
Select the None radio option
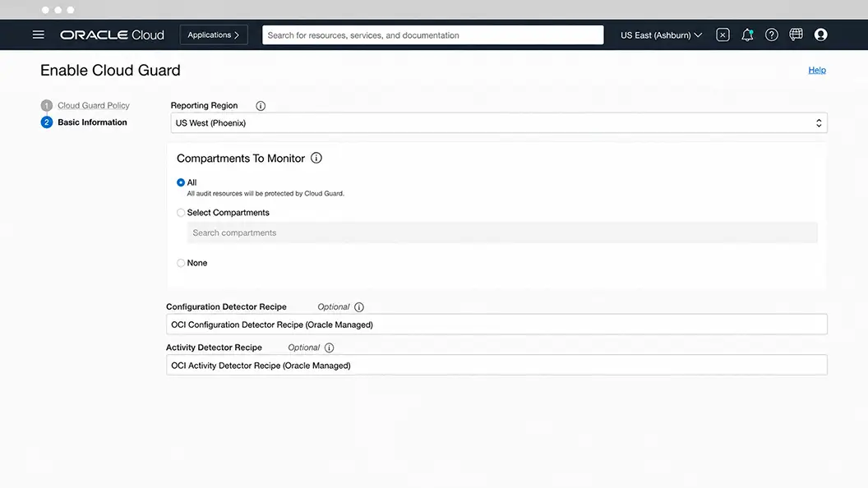[x=181, y=263]
